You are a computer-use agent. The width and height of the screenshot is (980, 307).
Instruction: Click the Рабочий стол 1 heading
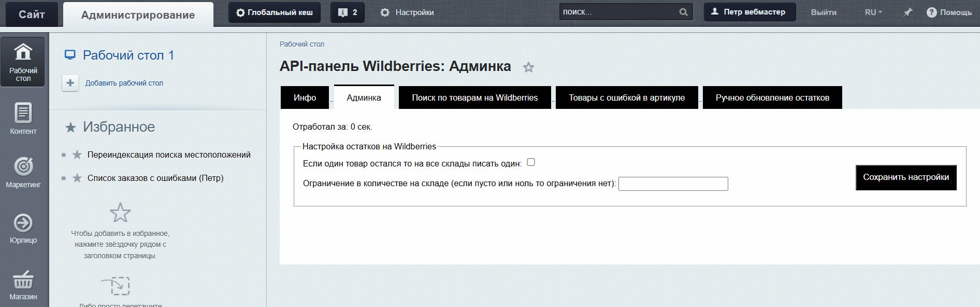point(128,55)
